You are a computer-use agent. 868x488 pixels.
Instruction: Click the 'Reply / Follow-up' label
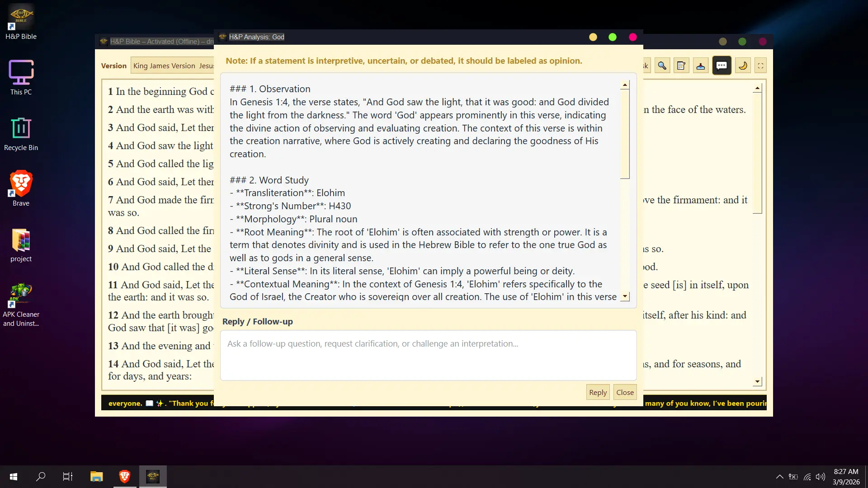(258, 322)
